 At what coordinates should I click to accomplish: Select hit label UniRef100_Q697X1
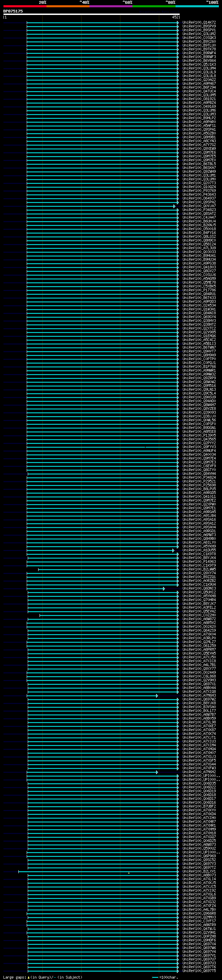(199, 685)
